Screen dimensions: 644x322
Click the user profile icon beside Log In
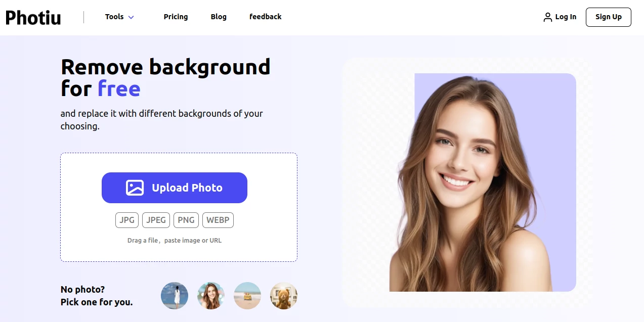[547, 17]
